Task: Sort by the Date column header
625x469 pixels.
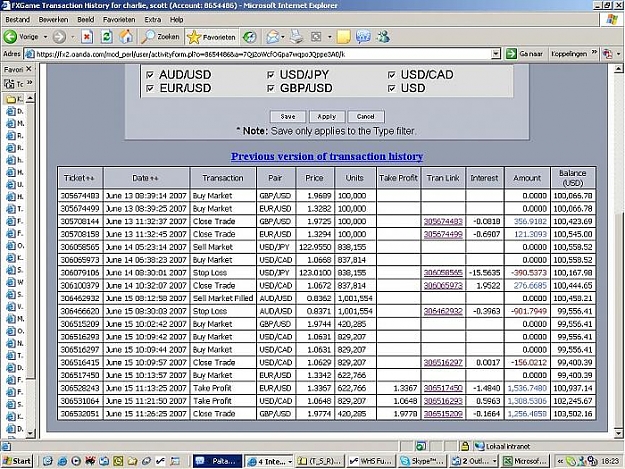Action: 146,178
